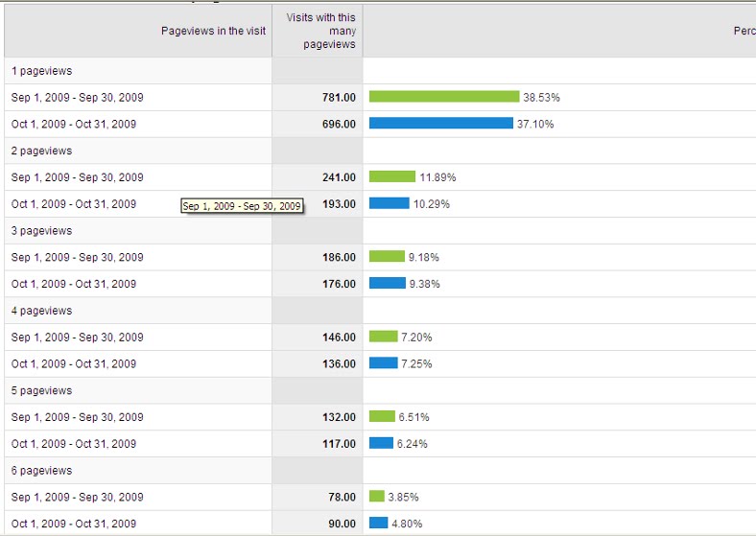This screenshot has height=536, width=756.
Task: Click the blue bar labeled 10.29%
Action: [390, 203]
